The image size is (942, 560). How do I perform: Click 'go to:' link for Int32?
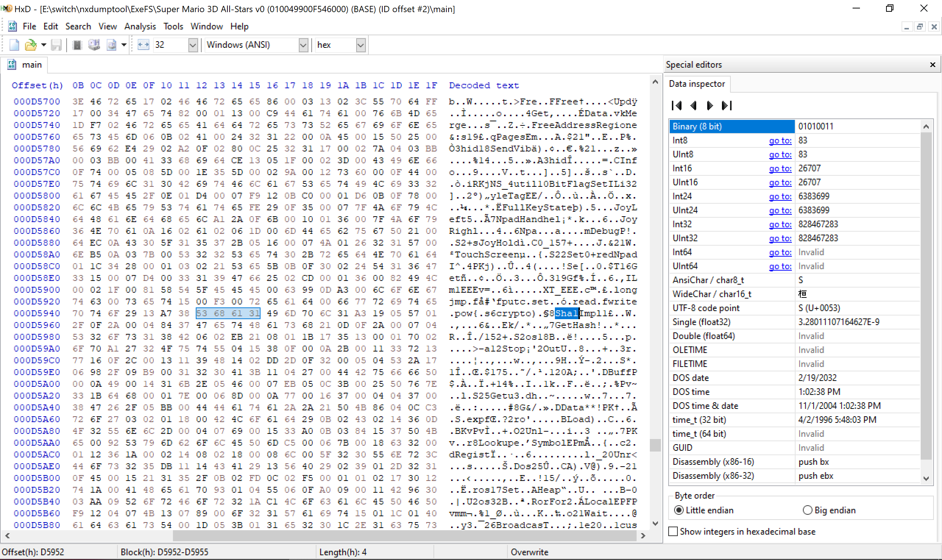tap(780, 224)
